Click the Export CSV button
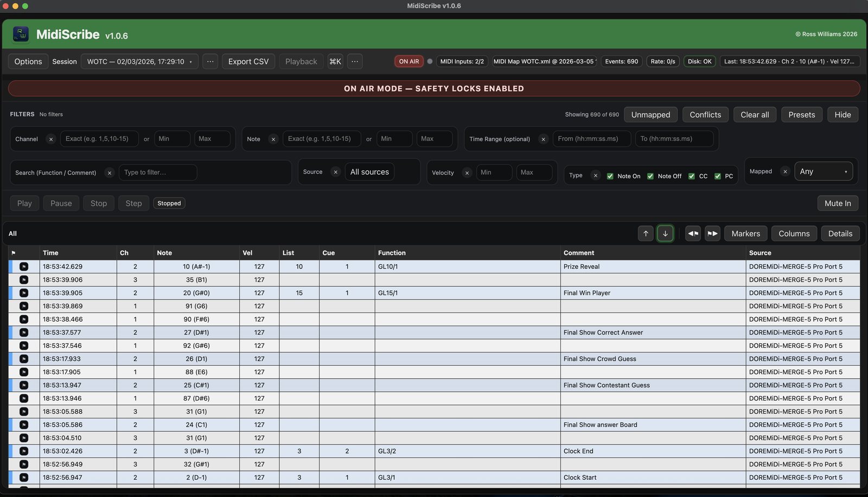 click(248, 61)
